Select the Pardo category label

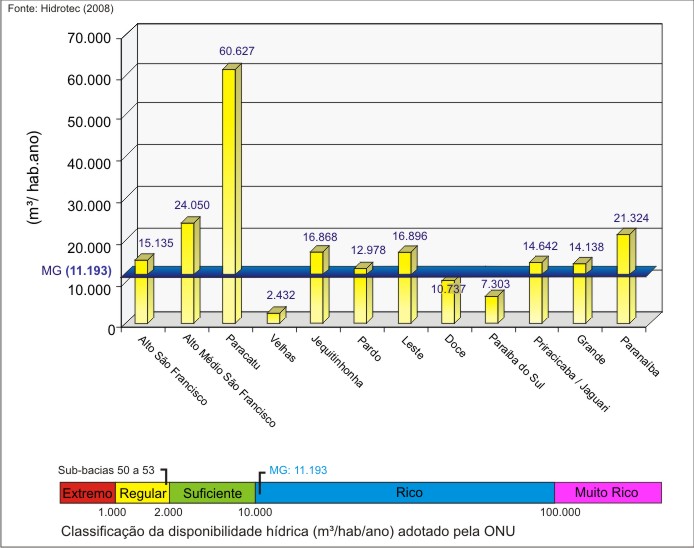click(x=369, y=348)
